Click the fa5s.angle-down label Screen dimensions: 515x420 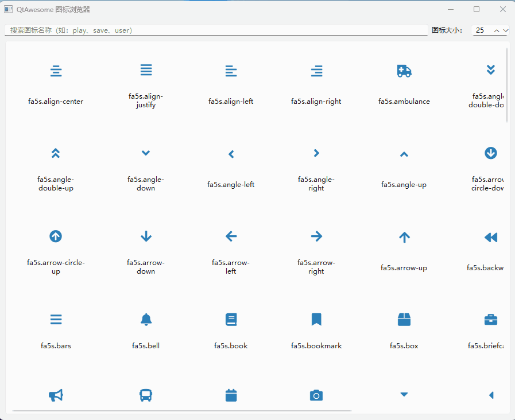tap(146, 184)
